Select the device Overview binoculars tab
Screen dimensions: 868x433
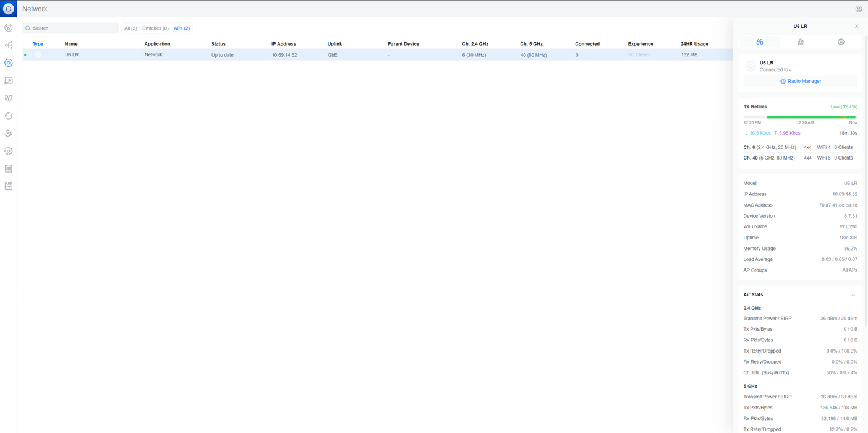pyautogui.click(x=759, y=42)
